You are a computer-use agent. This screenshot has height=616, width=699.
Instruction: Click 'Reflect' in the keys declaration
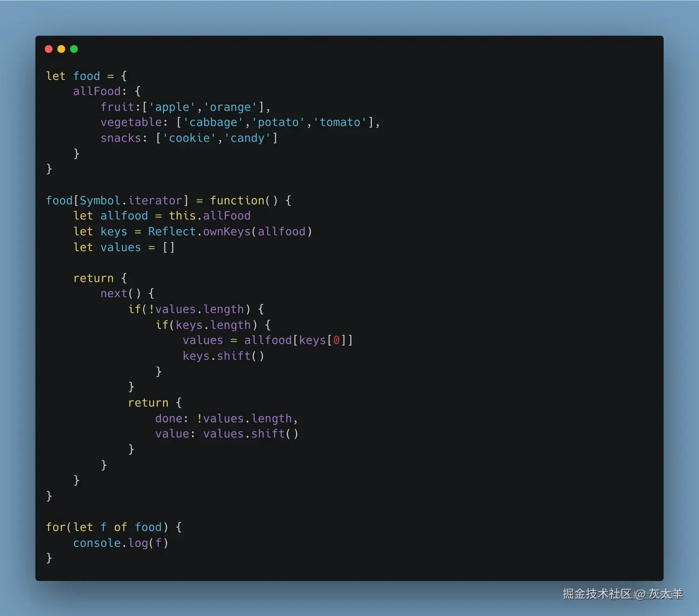tap(172, 232)
